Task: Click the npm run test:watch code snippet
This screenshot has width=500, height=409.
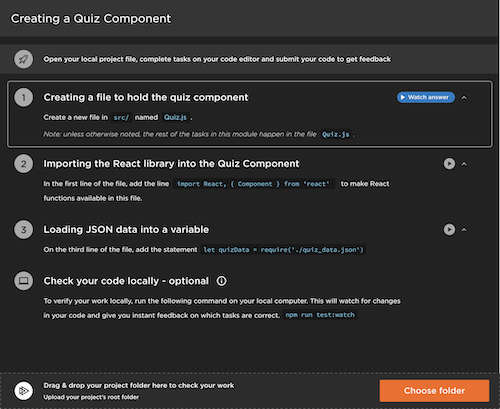Action: (x=320, y=315)
